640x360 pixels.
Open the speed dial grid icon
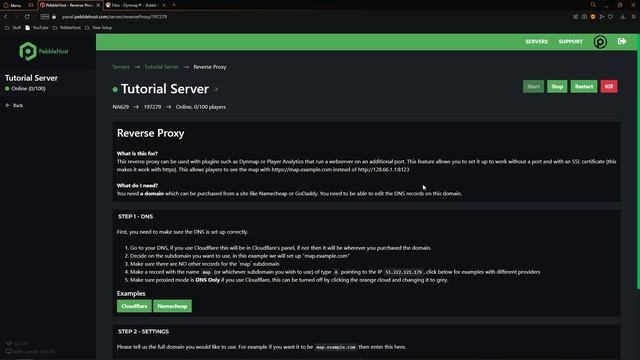pyautogui.click(x=45, y=17)
